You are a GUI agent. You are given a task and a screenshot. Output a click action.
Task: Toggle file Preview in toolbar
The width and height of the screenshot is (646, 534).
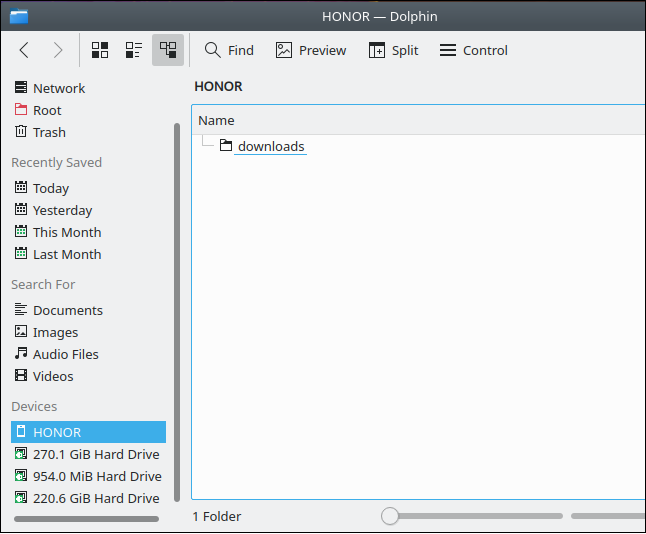click(x=311, y=50)
